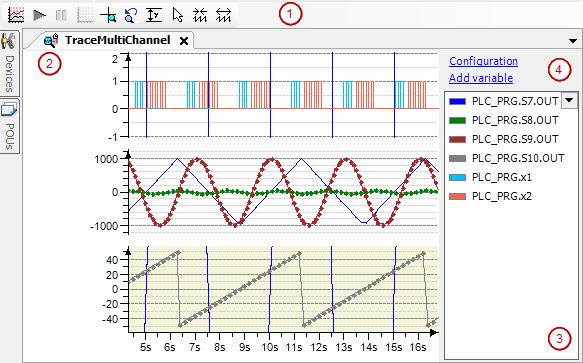Click the Add Trace chart icon in toolbar
The image size is (583, 363).
coord(16,15)
